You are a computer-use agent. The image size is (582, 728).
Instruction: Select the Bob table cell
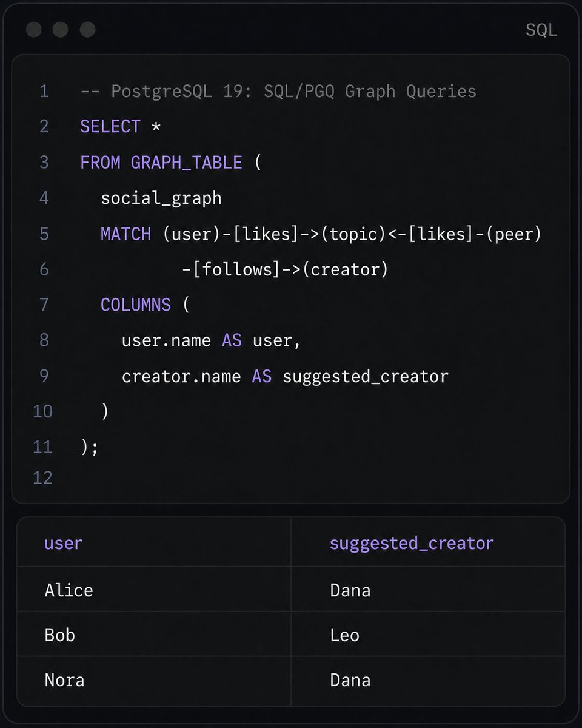pyautogui.click(x=154, y=635)
